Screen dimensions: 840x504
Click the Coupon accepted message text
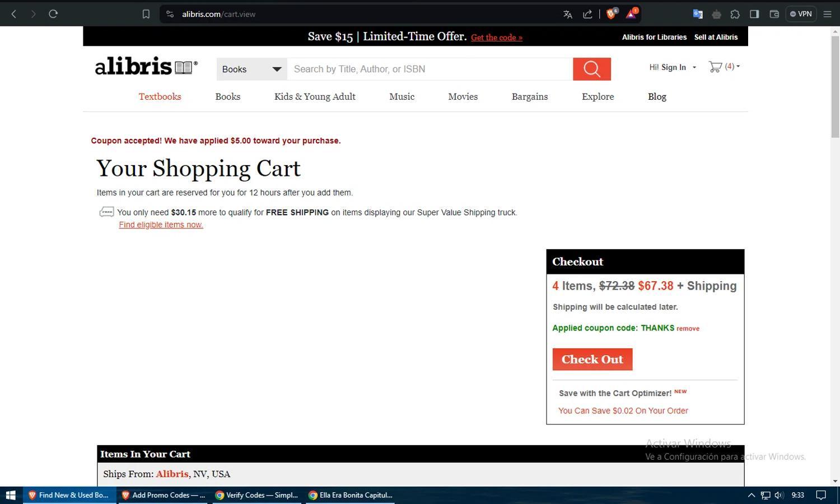216,141
